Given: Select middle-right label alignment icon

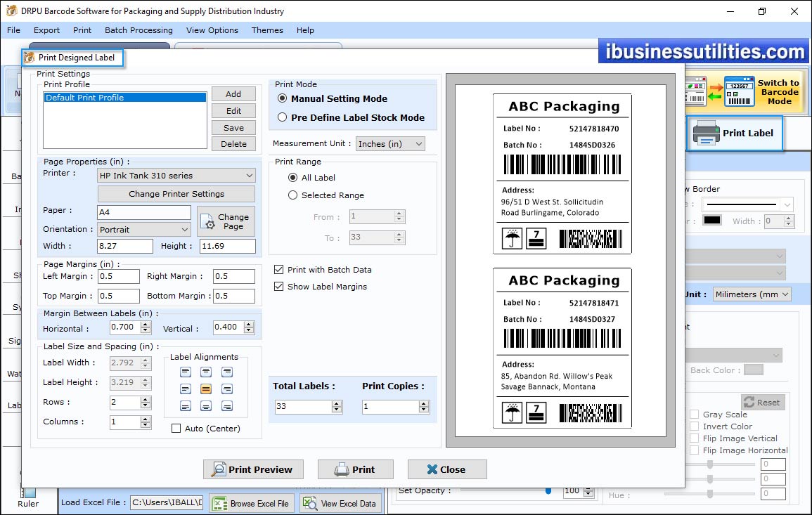Looking at the screenshot, I should point(227,389).
